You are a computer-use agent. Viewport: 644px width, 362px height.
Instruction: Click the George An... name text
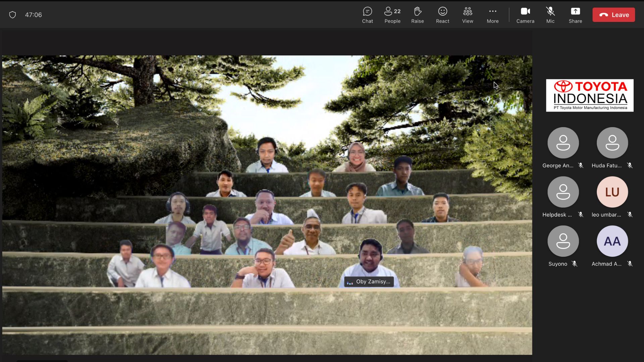558,166
